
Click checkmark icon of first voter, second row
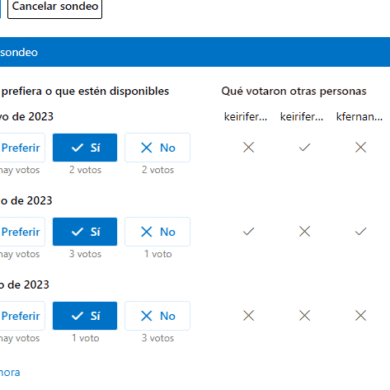(249, 231)
